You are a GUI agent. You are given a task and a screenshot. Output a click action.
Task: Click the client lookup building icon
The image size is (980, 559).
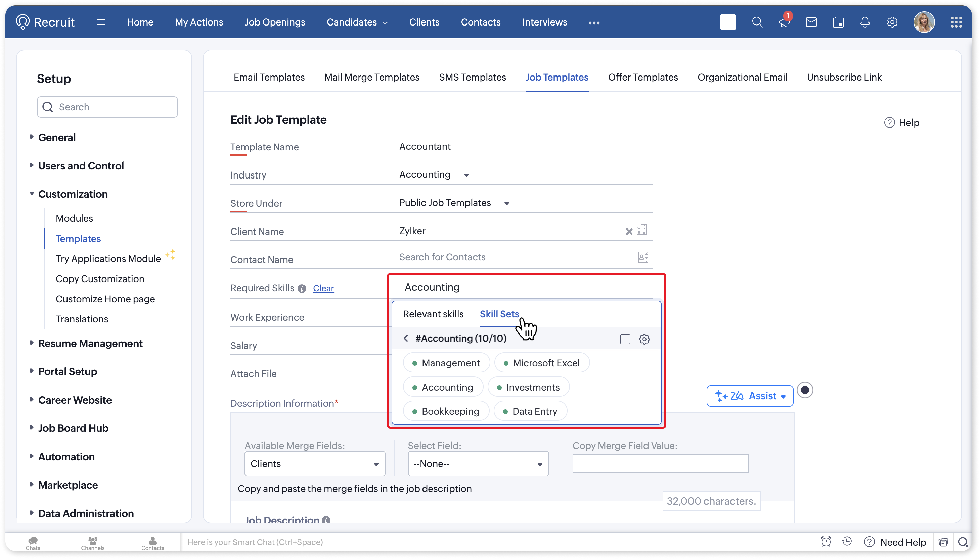click(x=641, y=230)
